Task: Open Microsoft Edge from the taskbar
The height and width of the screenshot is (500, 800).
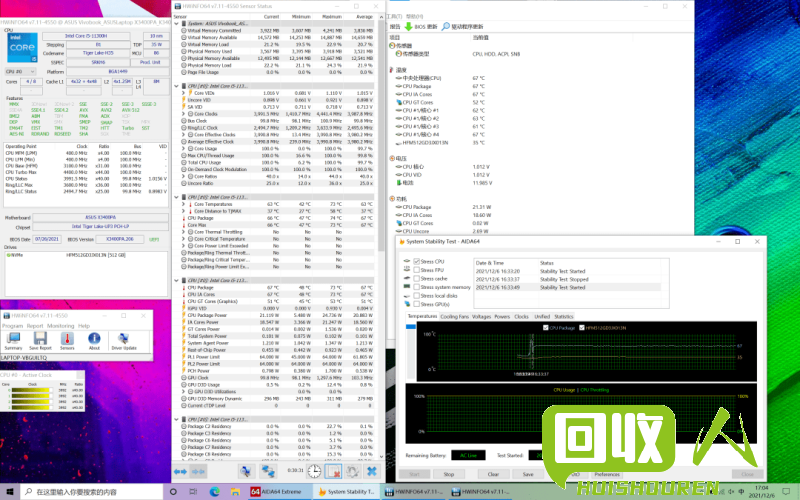Action: pyautogui.click(x=214, y=492)
